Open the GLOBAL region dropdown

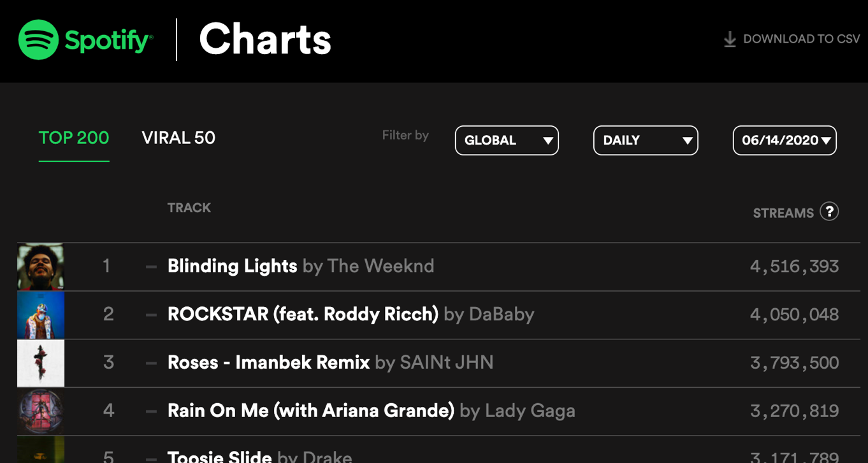pyautogui.click(x=507, y=140)
